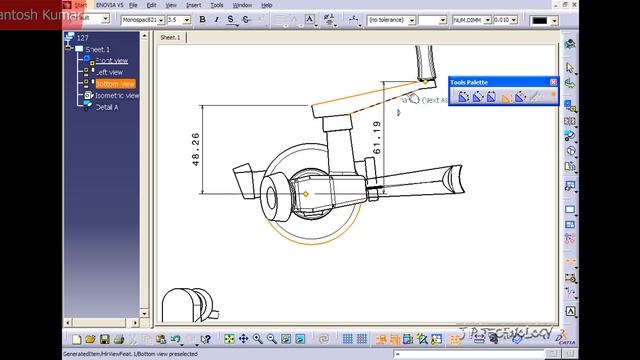The image size is (640, 360).
Task: Click the tree panel scroll right arrow
Action: [135, 323]
